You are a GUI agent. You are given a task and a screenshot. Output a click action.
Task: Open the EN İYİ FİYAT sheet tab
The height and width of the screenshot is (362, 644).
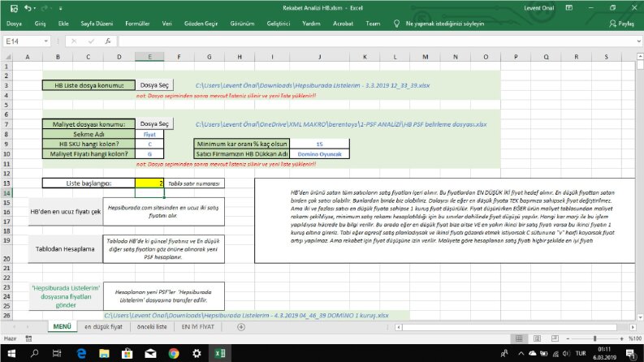[x=198, y=327]
